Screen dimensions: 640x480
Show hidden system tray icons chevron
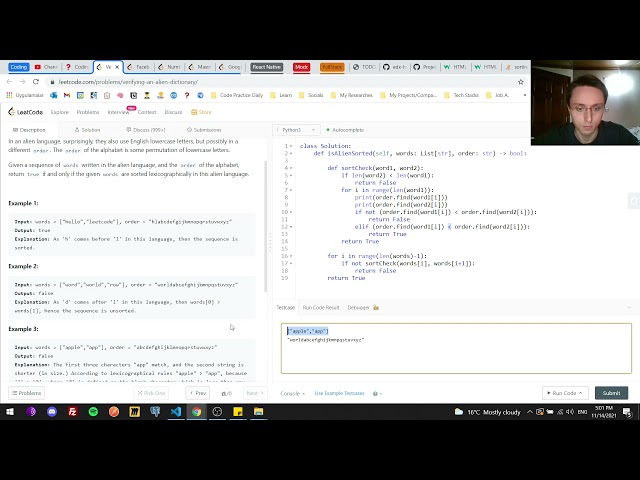pos(530,412)
